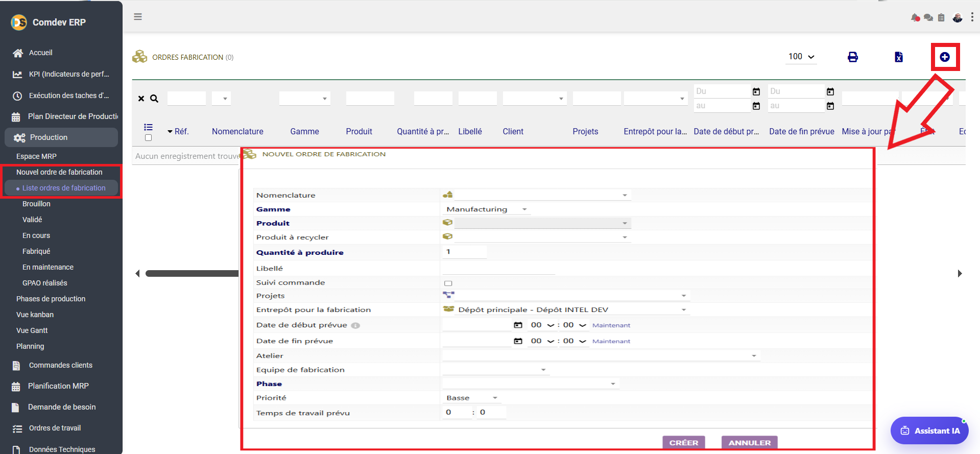Click the right scroll arrow of the table
The height and width of the screenshot is (454, 980).
point(960,274)
